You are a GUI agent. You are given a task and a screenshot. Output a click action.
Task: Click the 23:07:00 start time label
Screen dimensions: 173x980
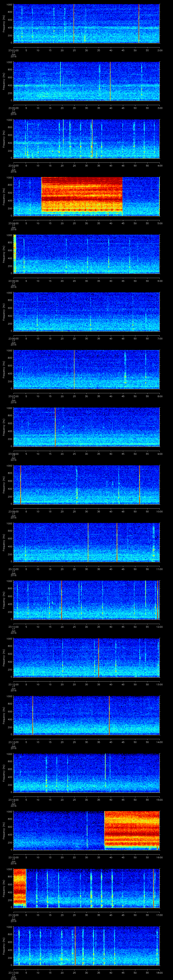[13, 396]
